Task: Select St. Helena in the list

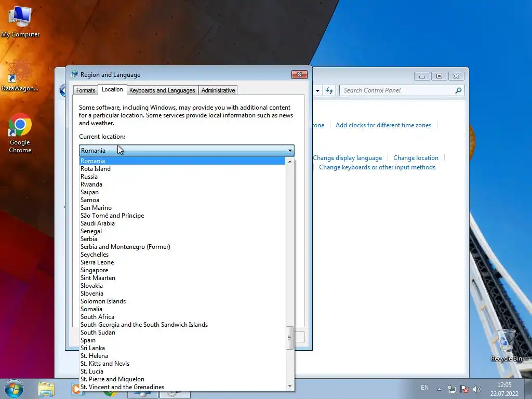Action: [x=182, y=356]
